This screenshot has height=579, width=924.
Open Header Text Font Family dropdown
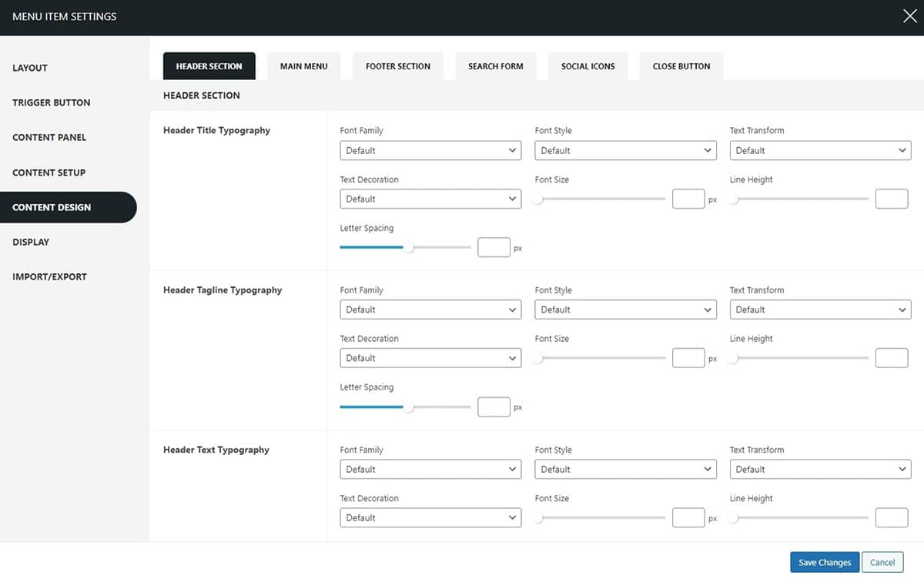pyautogui.click(x=430, y=469)
